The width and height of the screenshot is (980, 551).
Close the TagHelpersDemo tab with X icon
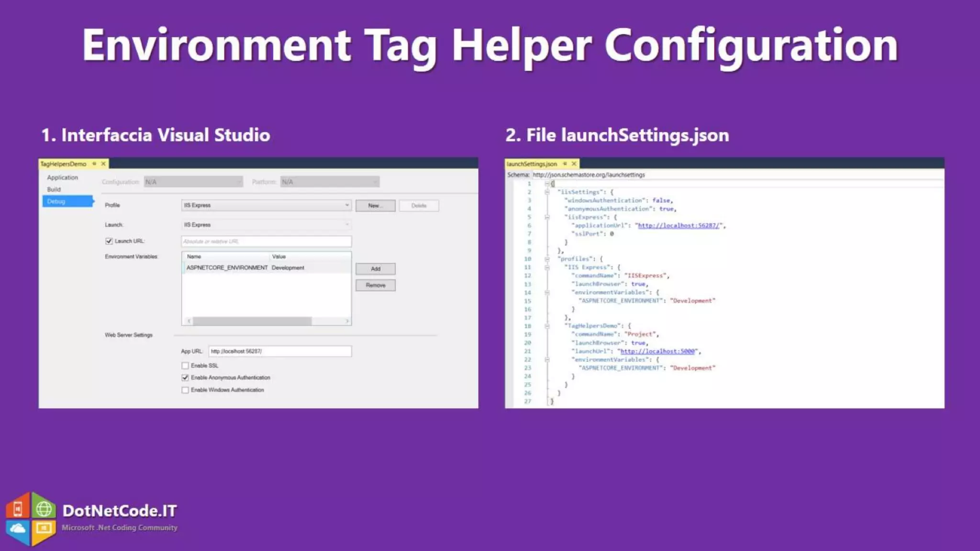[103, 164]
